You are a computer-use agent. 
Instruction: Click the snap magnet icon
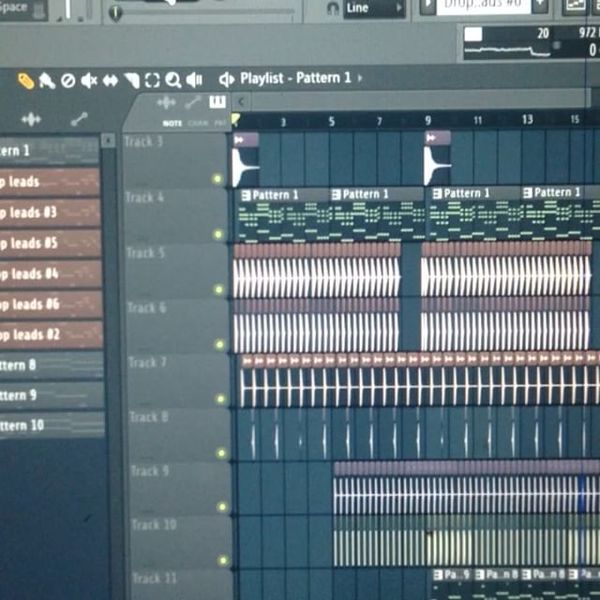click(x=333, y=8)
